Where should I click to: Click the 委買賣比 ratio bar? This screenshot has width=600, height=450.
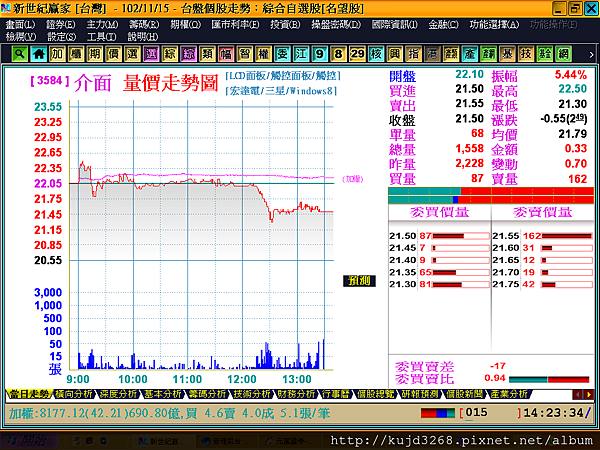tap(549, 380)
